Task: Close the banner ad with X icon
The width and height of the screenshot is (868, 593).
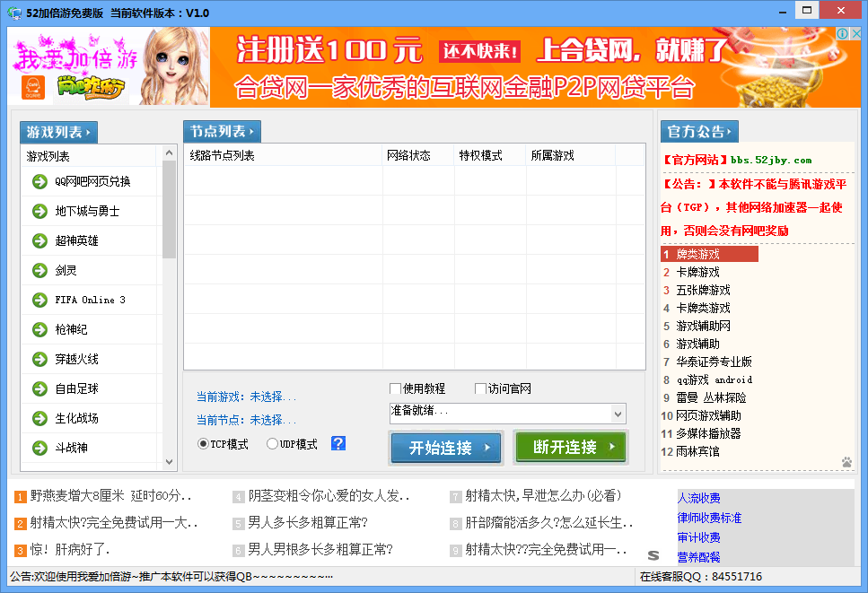Action: (x=855, y=34)
